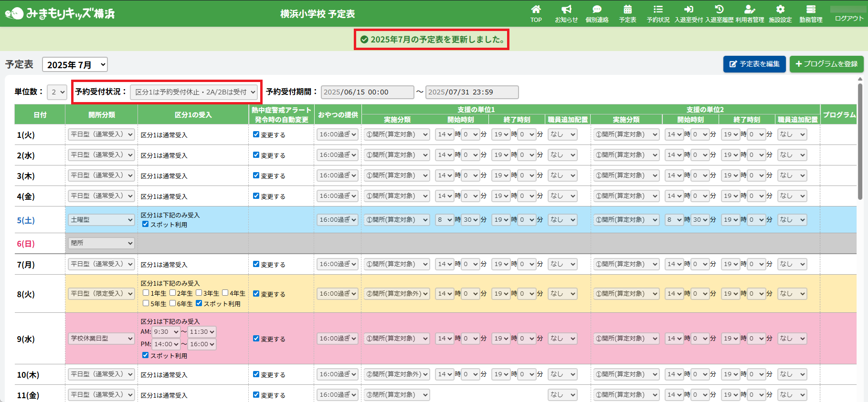Image resolution: width=868 pixels, height=402 pixels.
Task: Open 開所分類 dropdown for 9(水) 学校休業日型
Action: tap(101, 339)
